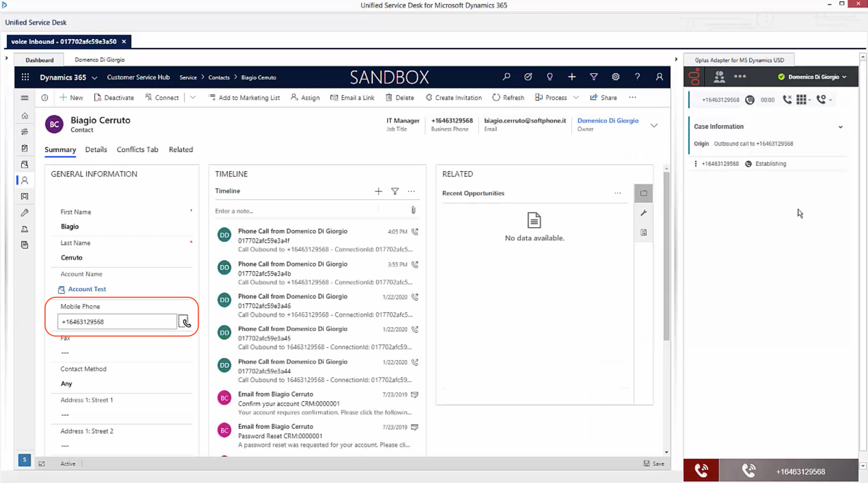This screenshot has height=483, width=868.
Task: Open the agent status dropdown for Domenico Di Giorgio
Action: point(844,77)
